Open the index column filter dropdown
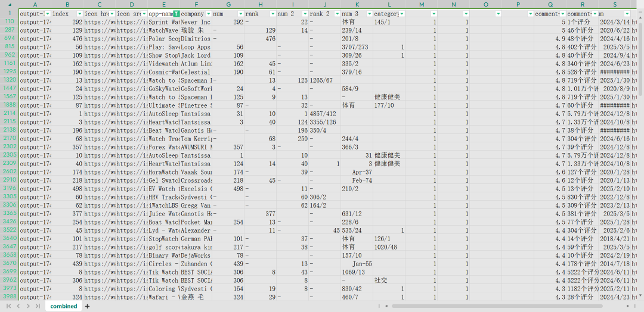The height and width of the screenshot is (312, 644). (80, 14)
